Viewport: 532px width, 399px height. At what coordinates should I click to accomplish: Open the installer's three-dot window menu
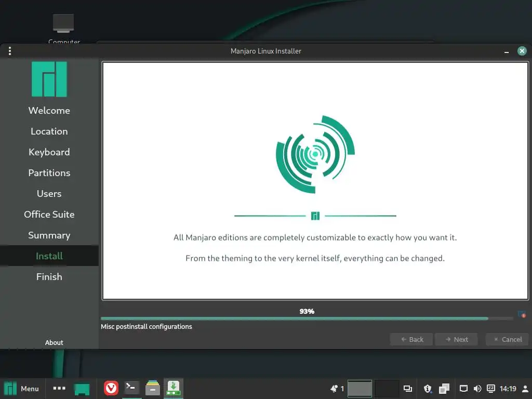point(10,51)
